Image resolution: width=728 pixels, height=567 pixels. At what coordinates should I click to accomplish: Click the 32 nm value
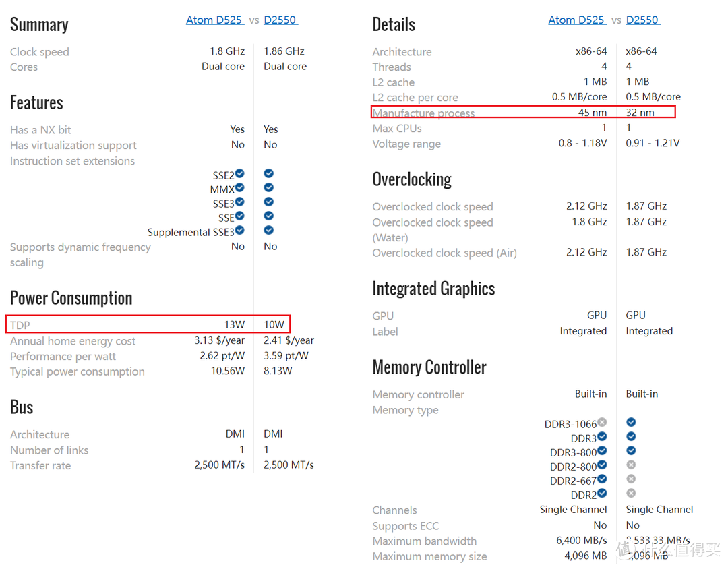click(x=640, y=113)
